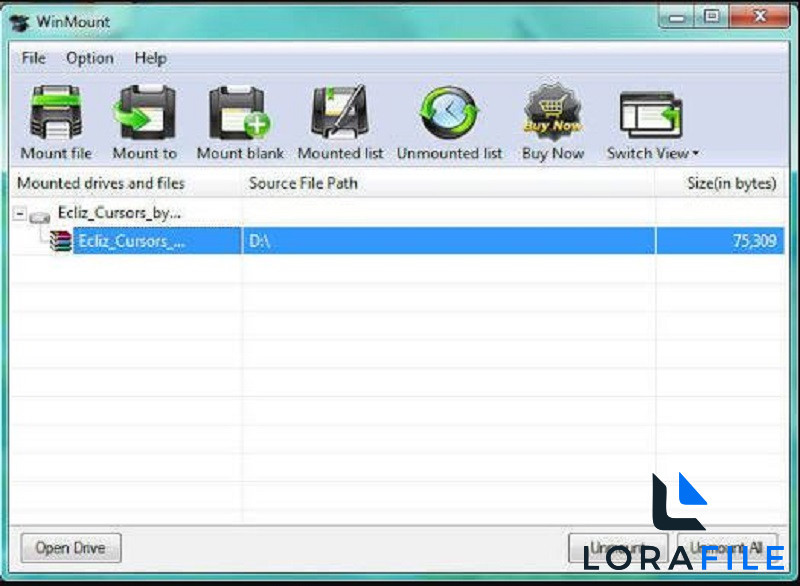Screen dimensions: 800x586
Task: Click the 75,309 size value
Action: click(755, 241)
